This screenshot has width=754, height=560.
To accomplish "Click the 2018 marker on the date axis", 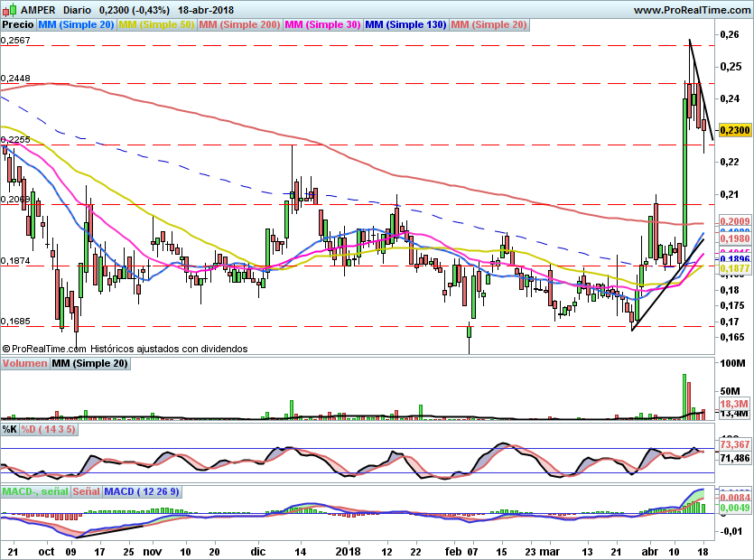I will pos(348,551).
